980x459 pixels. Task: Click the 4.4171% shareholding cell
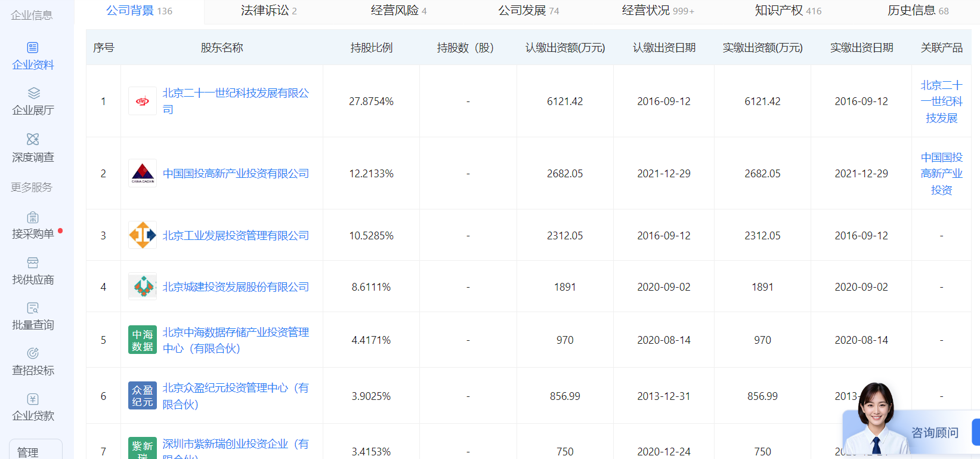371,340
